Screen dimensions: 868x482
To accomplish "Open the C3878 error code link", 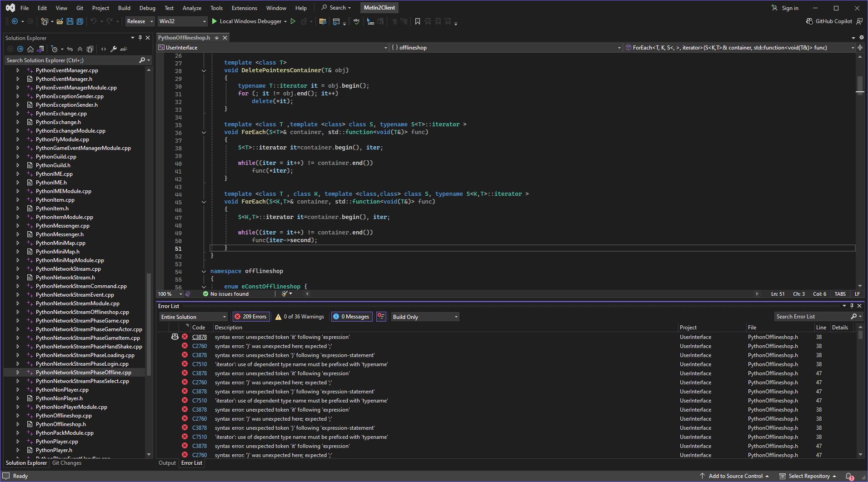I will tap(199, 337).
